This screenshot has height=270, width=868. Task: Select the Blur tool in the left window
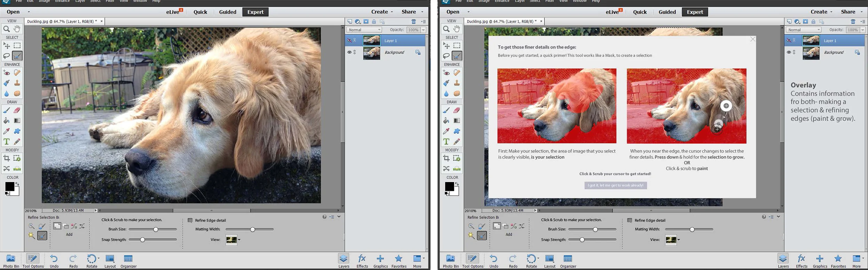(x=6, y=93)
